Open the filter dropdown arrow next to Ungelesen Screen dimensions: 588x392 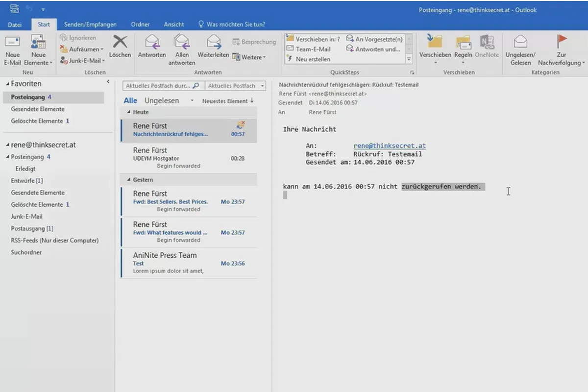[x=192, y=100]
